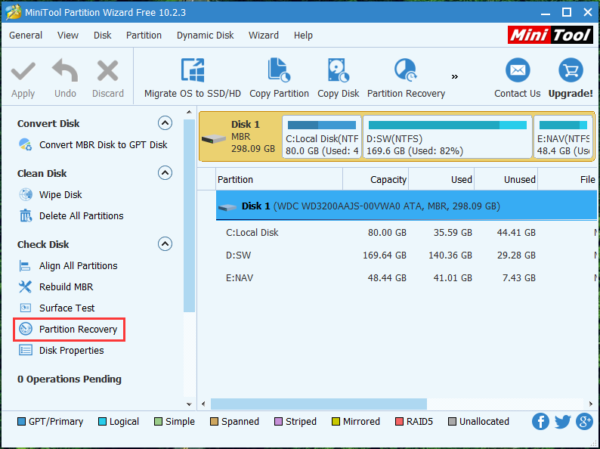
Task: Click the Apply checkmark icon
Action: pos(23,71)
